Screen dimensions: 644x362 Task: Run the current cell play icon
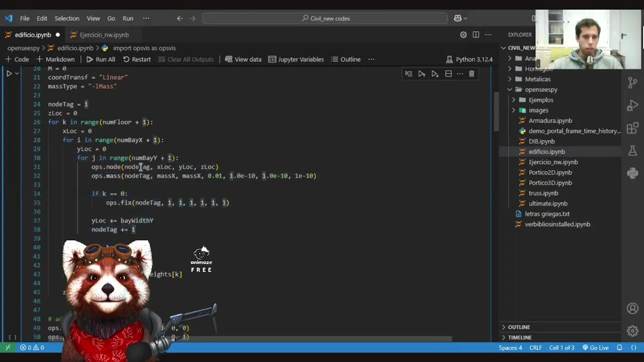point(9,74)
